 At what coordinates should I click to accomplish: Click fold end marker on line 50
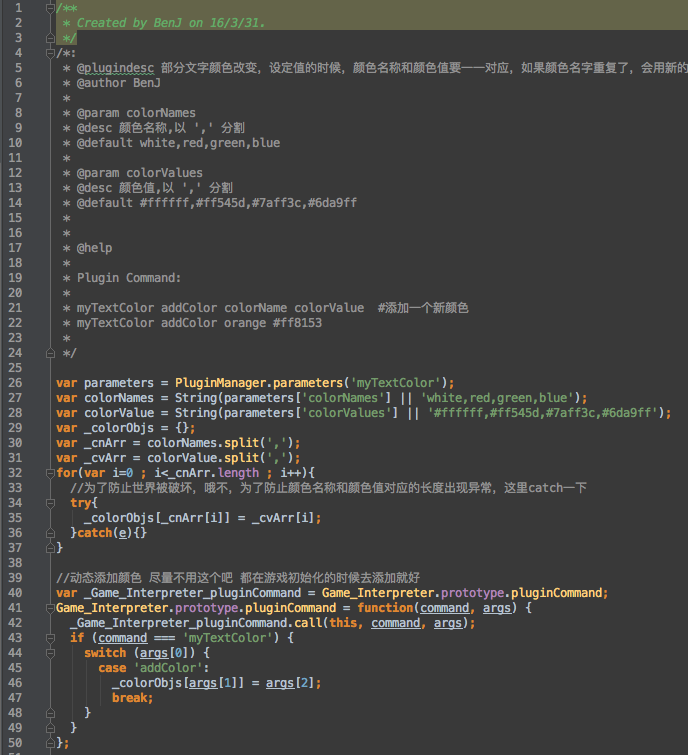[x=50, y=743]
